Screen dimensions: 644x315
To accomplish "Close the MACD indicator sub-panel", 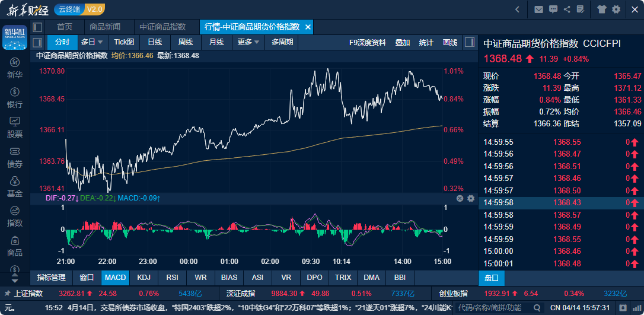I will [x=460, y=198].
